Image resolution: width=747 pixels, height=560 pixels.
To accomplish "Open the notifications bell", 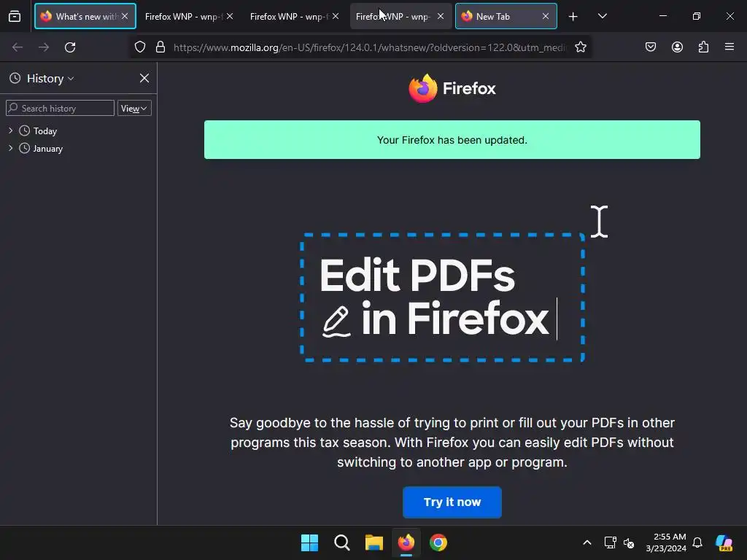I will (x=697, y=542).
